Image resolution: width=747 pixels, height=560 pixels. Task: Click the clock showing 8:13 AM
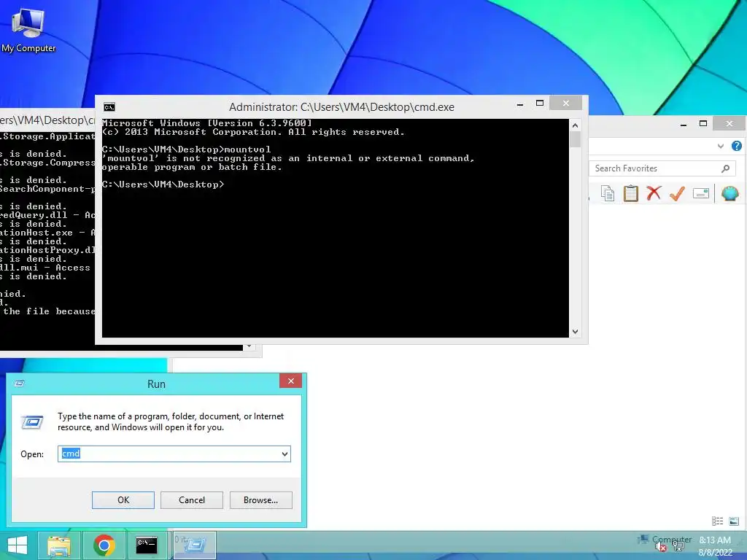715,540
